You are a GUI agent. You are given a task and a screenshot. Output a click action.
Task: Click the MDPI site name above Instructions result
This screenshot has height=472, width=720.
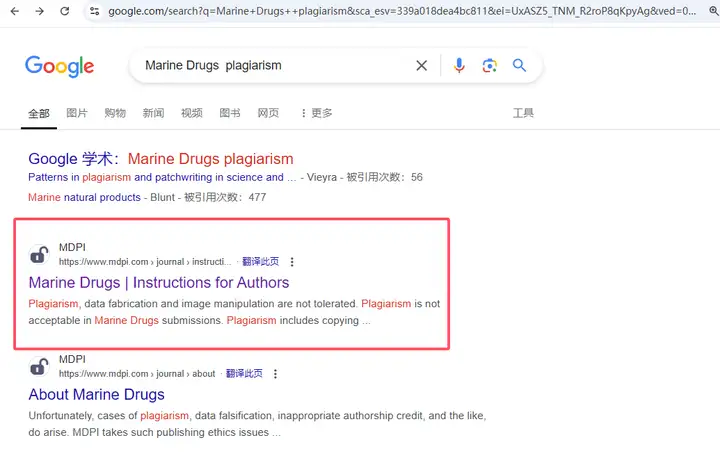coord(72,247)
